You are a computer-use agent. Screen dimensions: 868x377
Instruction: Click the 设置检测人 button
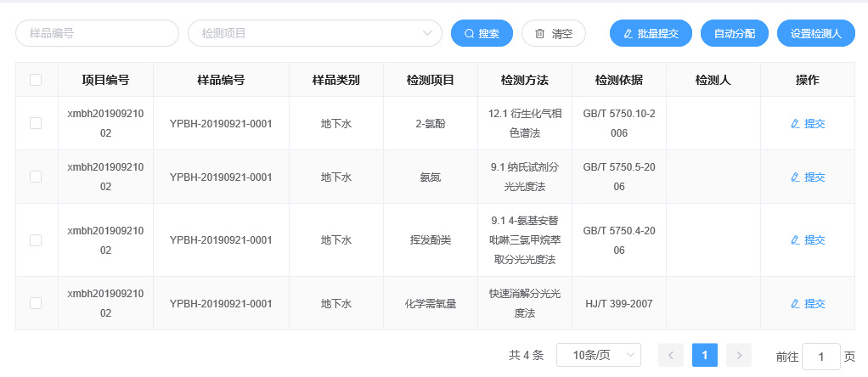[x=815, y=34]
